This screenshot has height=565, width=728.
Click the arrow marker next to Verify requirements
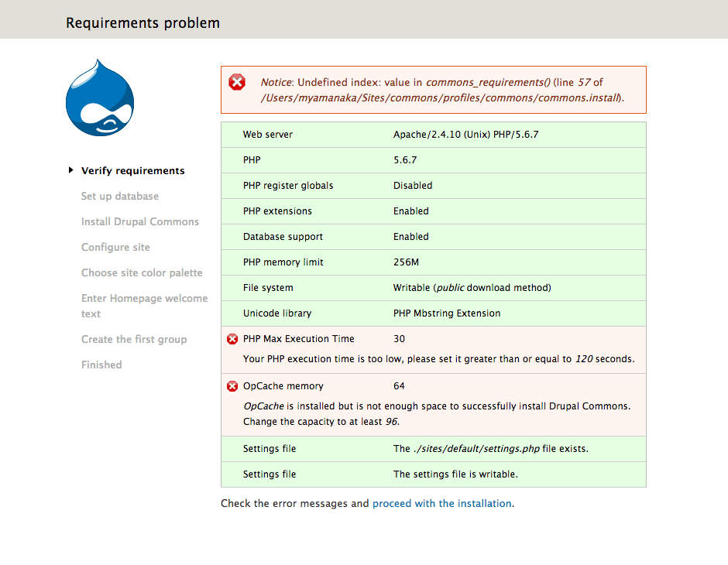(71, 170)
